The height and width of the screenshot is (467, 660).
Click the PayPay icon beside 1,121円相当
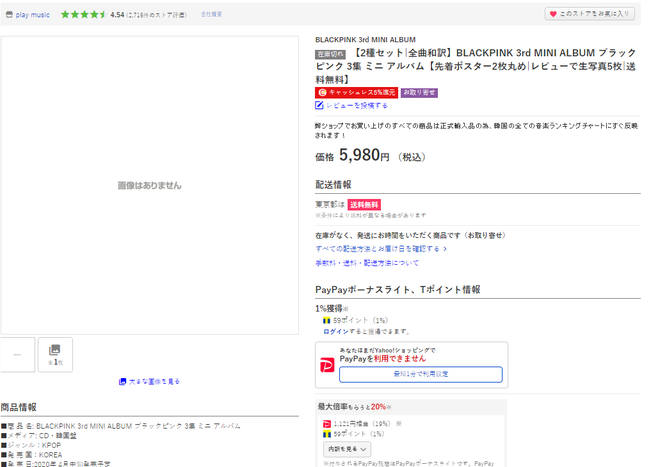click(x=327, y=424)
